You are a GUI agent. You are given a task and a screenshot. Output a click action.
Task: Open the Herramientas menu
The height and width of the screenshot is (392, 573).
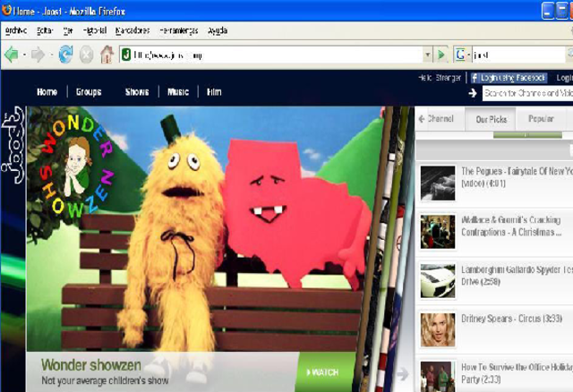click(x=179, y=30)
